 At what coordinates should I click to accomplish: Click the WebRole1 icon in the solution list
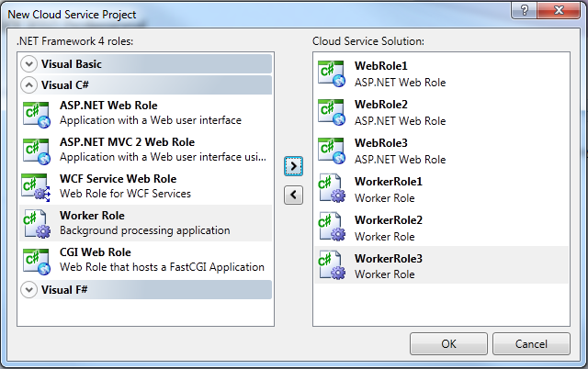click(331, 73)
